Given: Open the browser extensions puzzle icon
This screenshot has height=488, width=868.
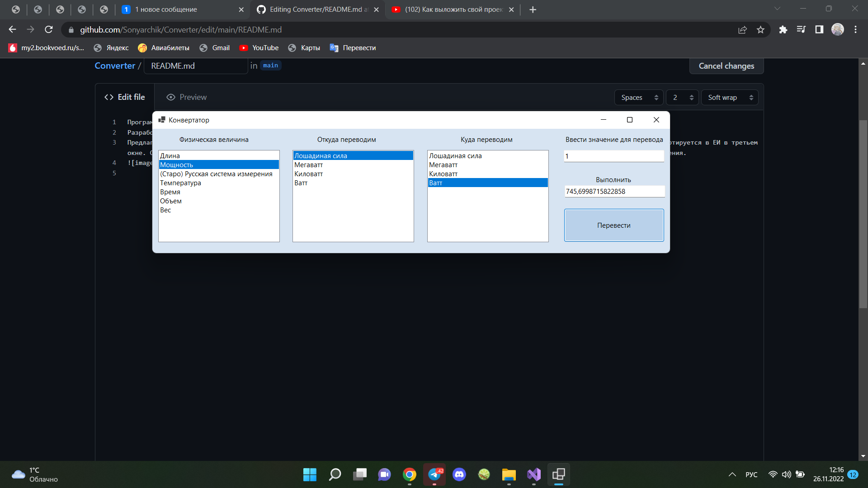Looking at the screenshot, I should (x=783, y=29).
